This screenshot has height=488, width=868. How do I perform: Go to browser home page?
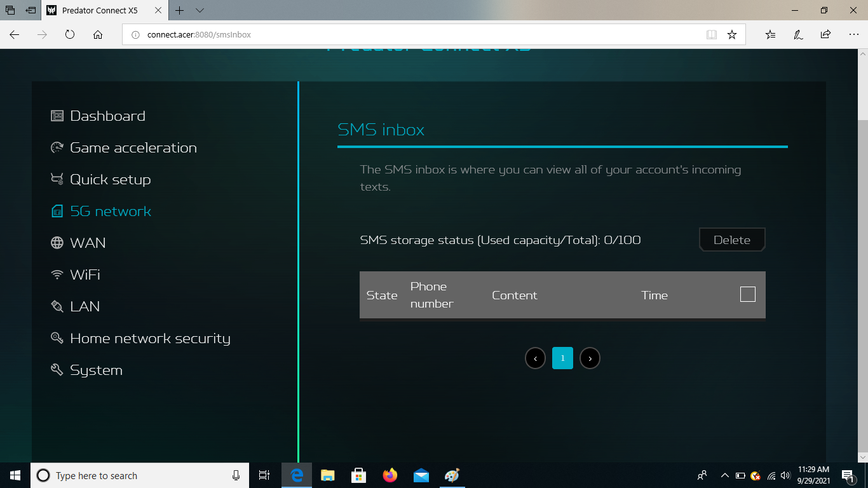pos(98,34)
